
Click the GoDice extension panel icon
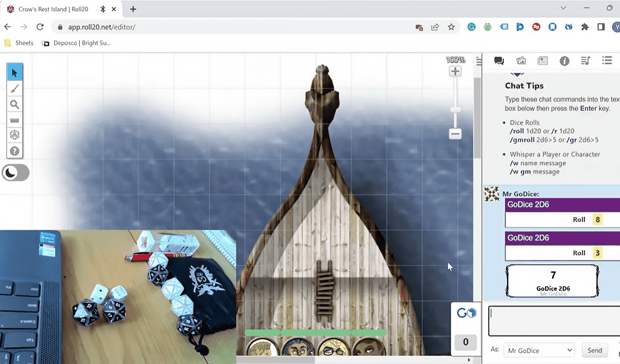(x=466, y=314)
